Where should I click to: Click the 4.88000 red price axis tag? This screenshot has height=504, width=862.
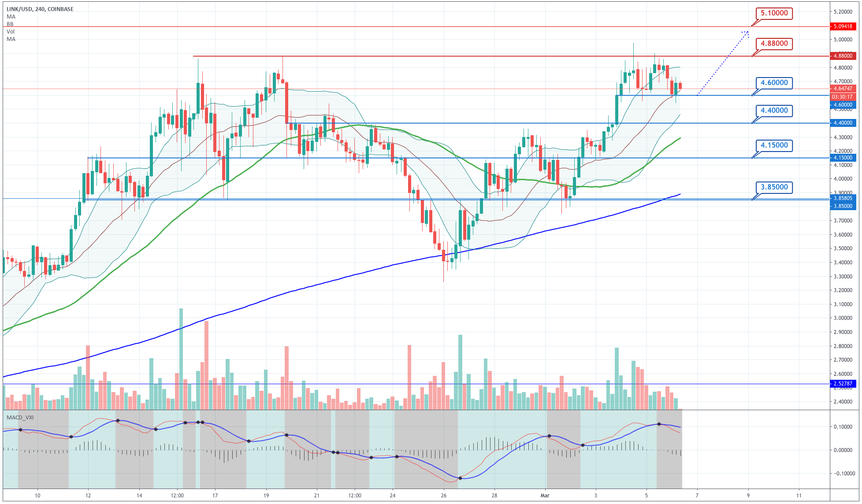pyautogui.click(x=843, y=56)
